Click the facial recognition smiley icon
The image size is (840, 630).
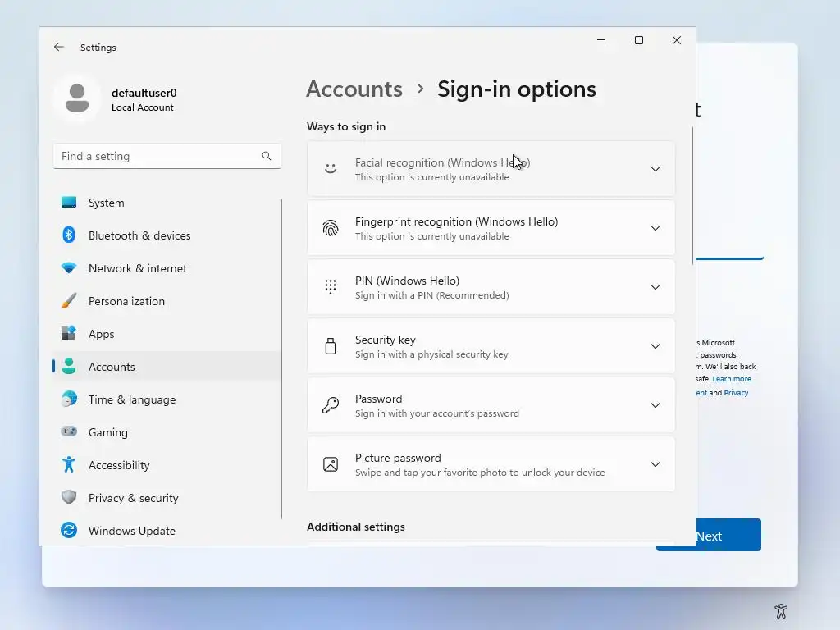[x=331, y=169]
